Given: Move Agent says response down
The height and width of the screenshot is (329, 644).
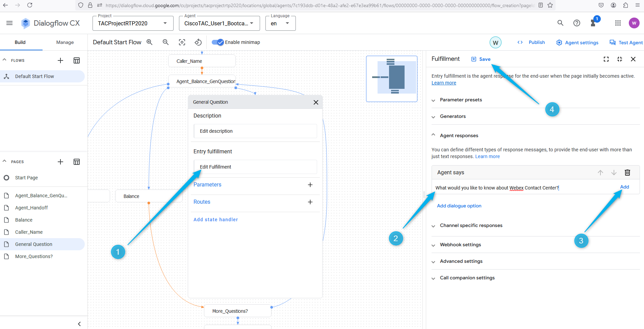Looking at the screenshot, I should pyautogui.click(x=614, y=173).
